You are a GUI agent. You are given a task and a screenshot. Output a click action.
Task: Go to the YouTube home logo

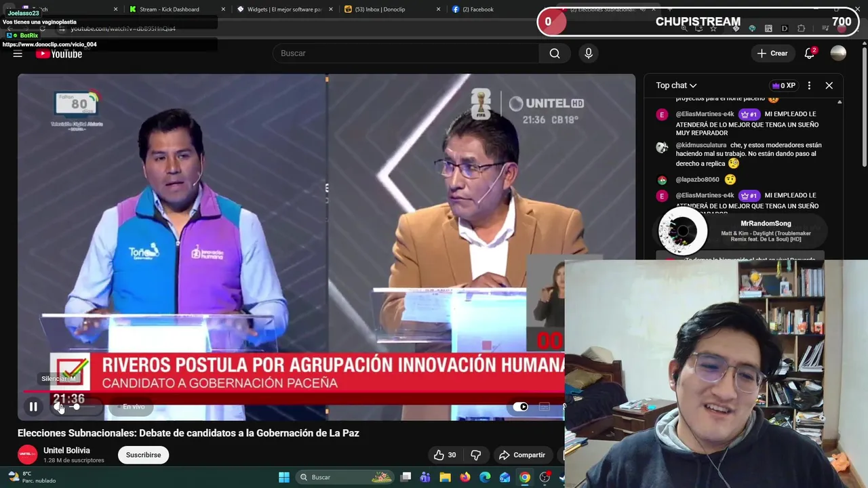(59, 54)
